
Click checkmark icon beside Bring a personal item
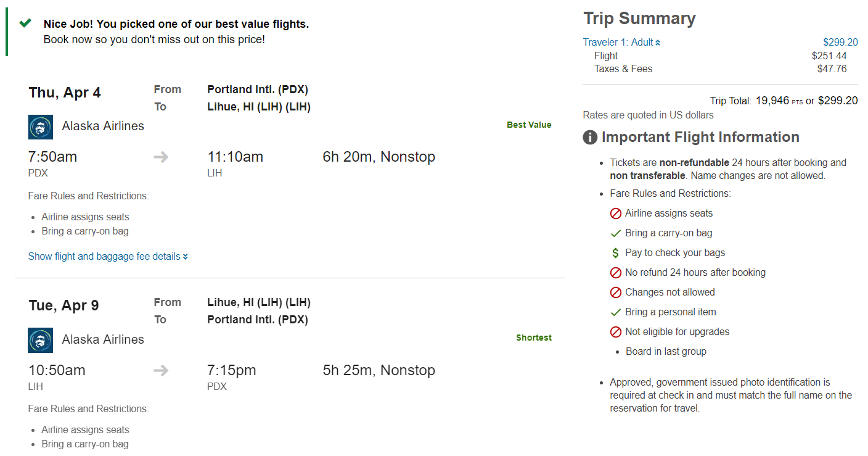(615, 312)
